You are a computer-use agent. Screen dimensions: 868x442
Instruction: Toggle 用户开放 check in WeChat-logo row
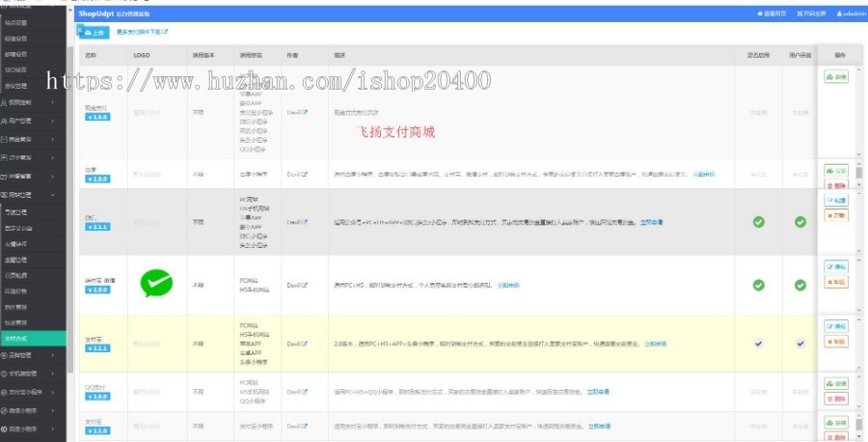(800, 286)
